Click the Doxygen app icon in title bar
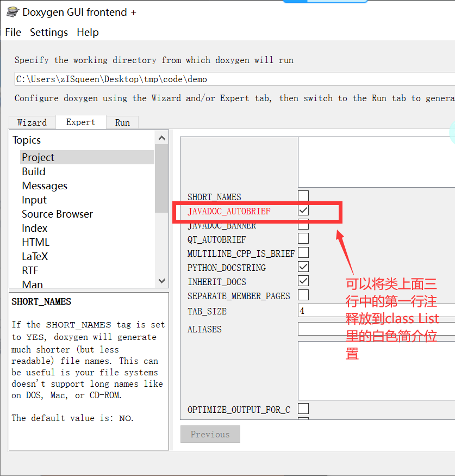The width and height of the screenshot is (455, 476). [13, 12]
